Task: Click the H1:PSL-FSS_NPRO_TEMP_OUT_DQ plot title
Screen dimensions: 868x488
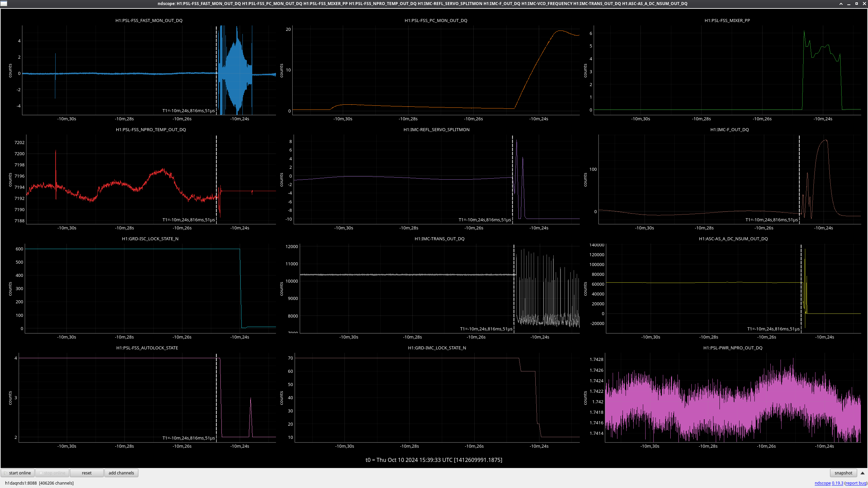Action: click(151, 129)
